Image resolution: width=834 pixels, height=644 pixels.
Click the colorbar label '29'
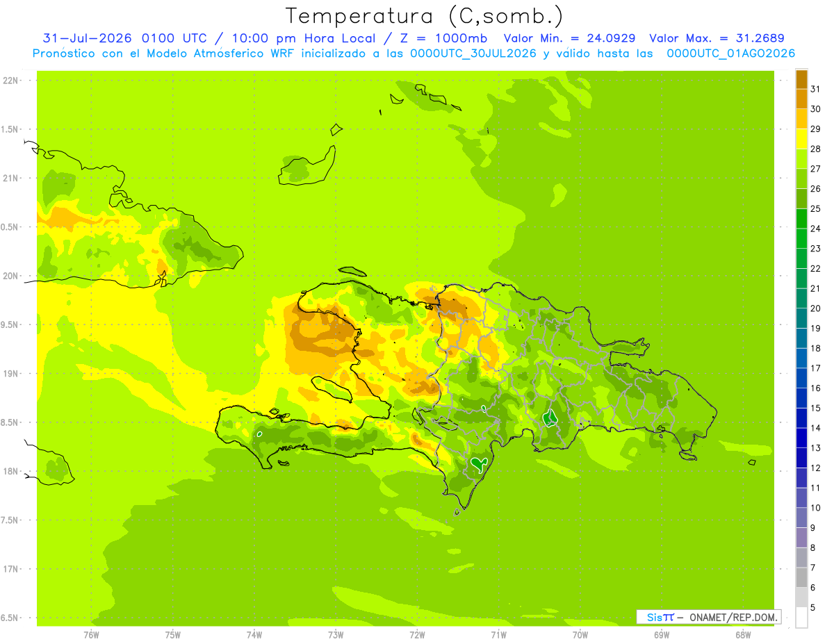pos(815,129)
